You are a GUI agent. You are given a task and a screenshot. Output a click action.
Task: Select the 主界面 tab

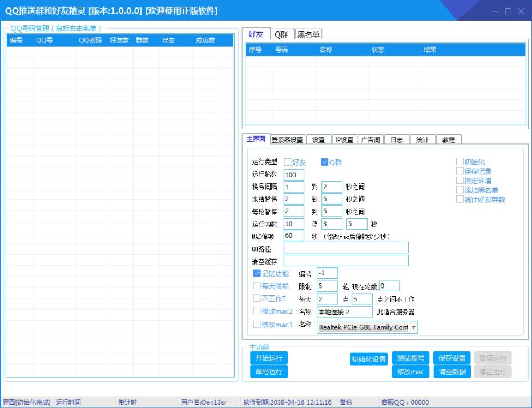click(256, 139)
